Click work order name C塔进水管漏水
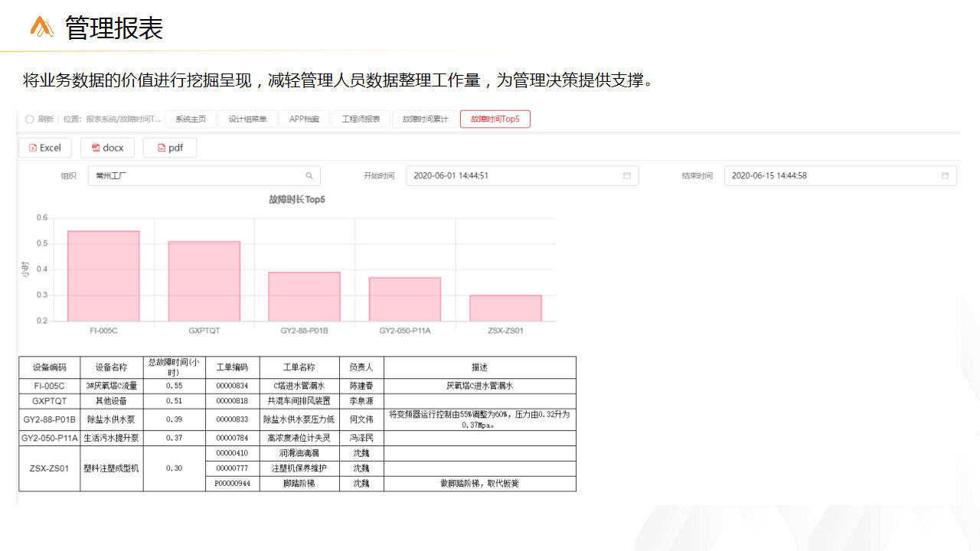This screenshot has width=980, height=551. pyautogui.click(x=299, y=386)
